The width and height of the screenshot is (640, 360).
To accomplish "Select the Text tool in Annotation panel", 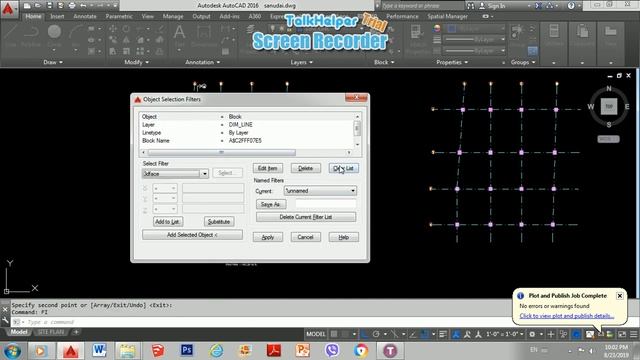I will coord(179,34).
